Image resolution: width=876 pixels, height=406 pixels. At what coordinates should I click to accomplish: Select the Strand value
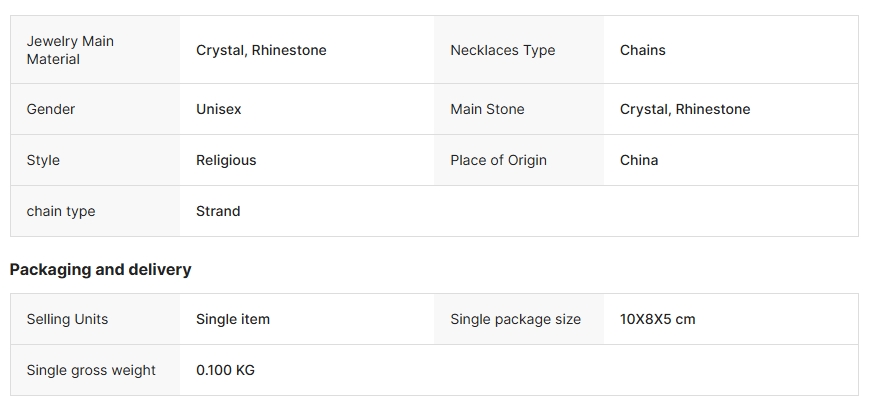pyautogui.click(x=218, y=211)
